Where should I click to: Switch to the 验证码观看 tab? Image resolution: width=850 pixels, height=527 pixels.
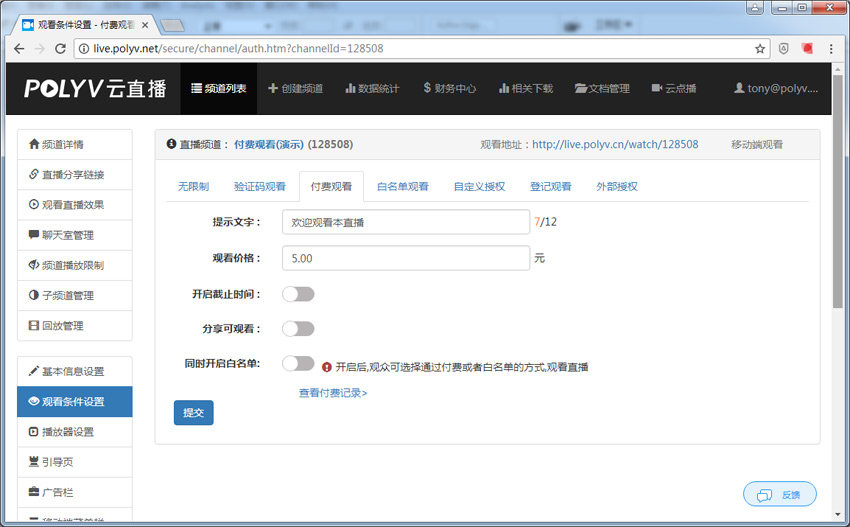tap(259, 186)
